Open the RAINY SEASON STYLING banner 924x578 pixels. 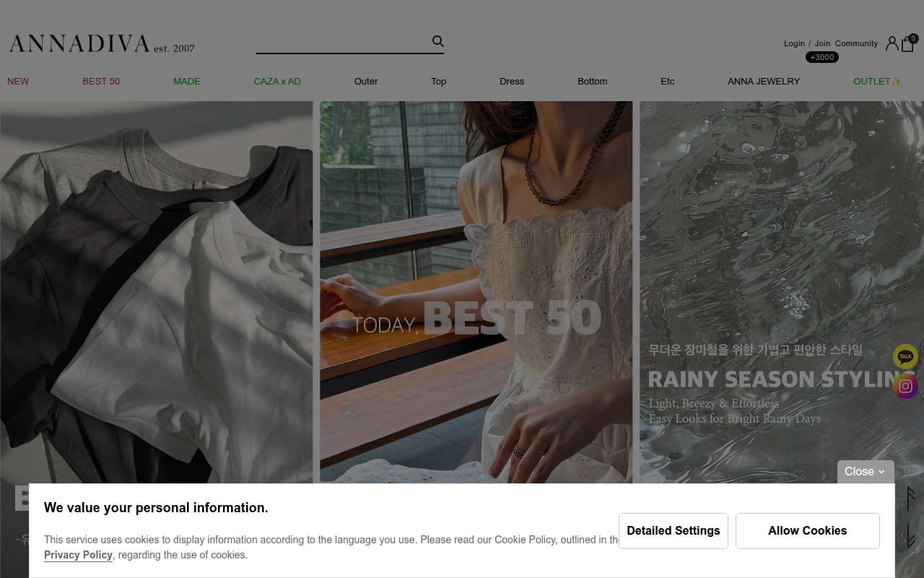click(782, 292)
